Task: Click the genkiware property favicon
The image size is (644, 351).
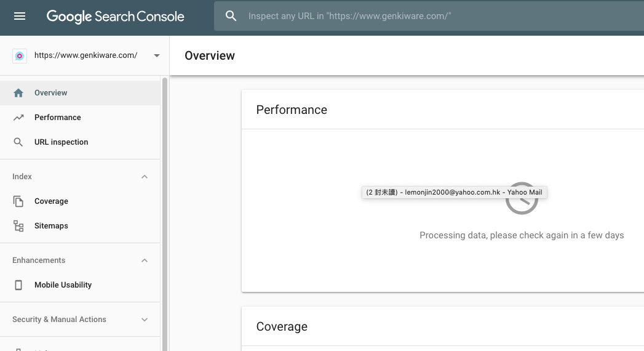Action: [20, 56]
